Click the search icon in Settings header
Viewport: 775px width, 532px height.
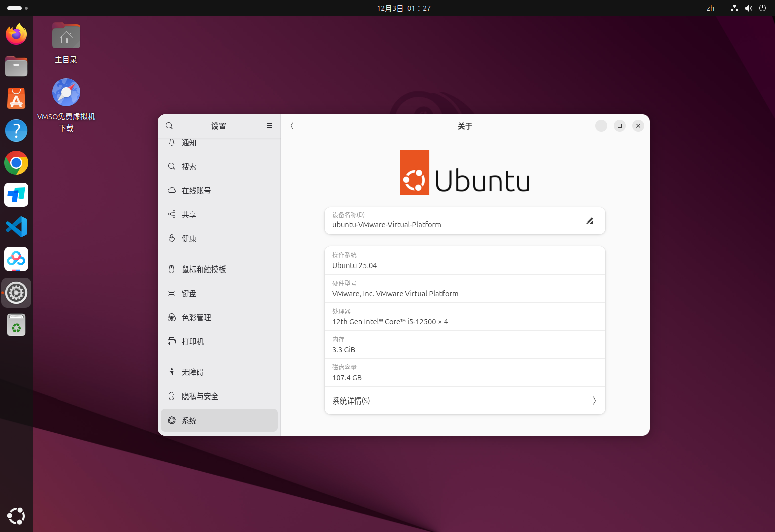(169, 126)
